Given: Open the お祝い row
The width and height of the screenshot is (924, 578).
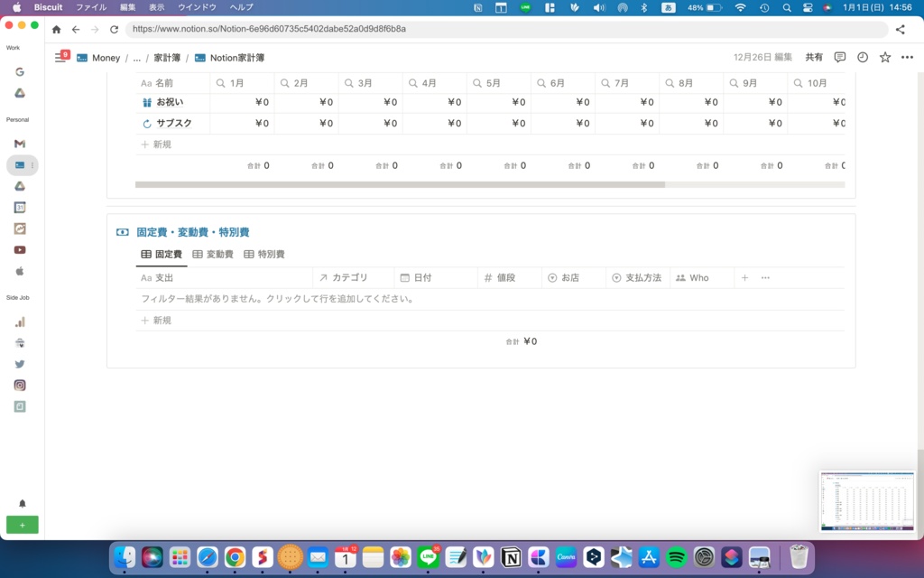Looking at the screenshot, I should [170, 102].
